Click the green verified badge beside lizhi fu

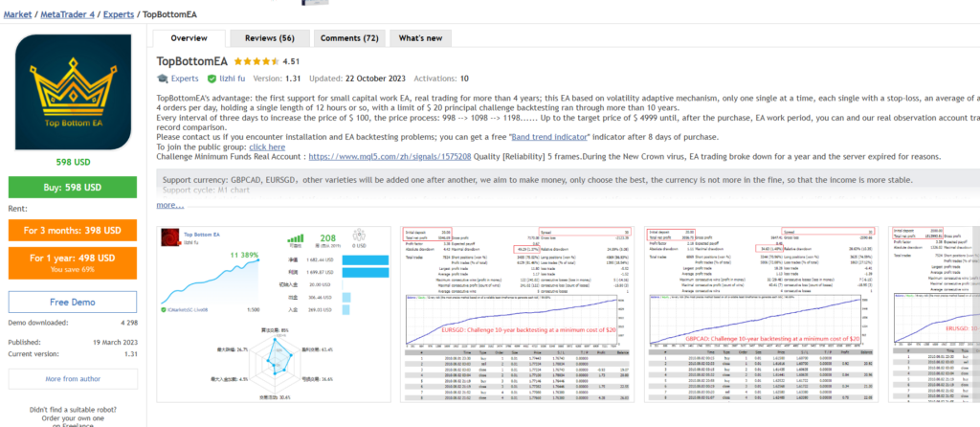[212, 79]
